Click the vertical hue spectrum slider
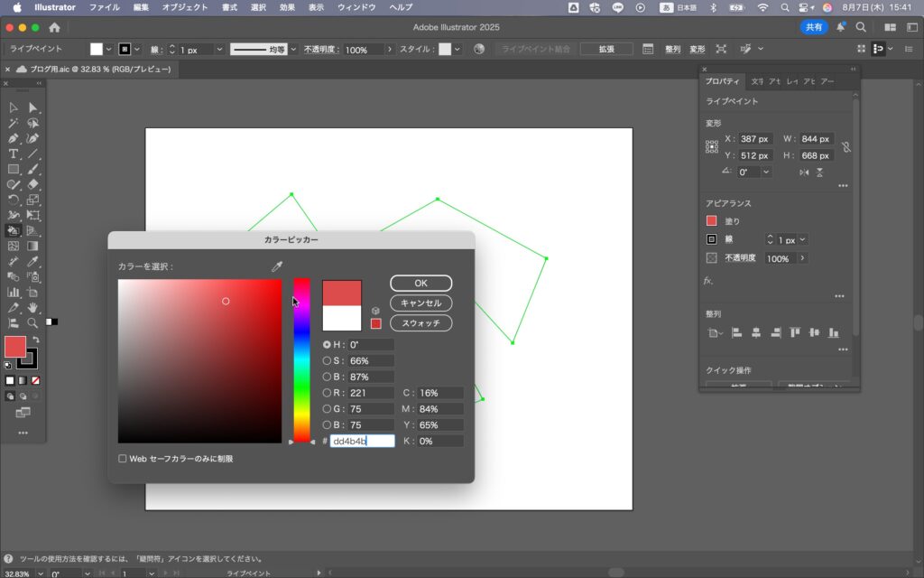 (x=301, y=359)
